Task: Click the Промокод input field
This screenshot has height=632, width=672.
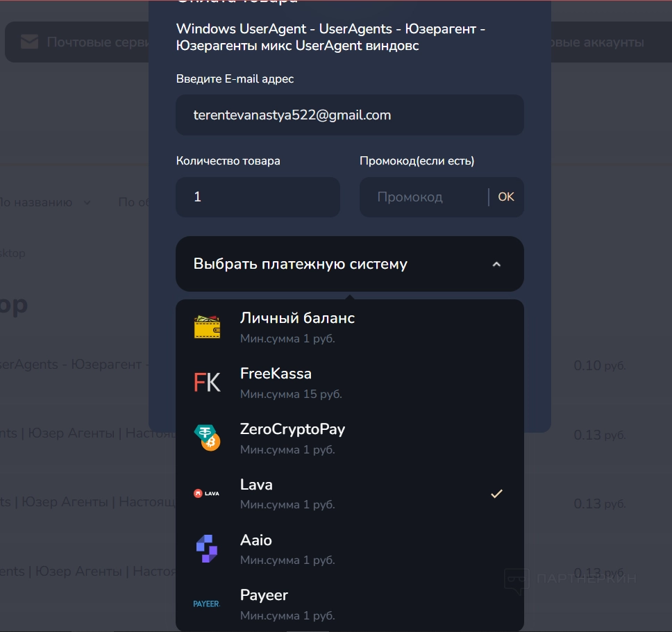Action: 423,197
